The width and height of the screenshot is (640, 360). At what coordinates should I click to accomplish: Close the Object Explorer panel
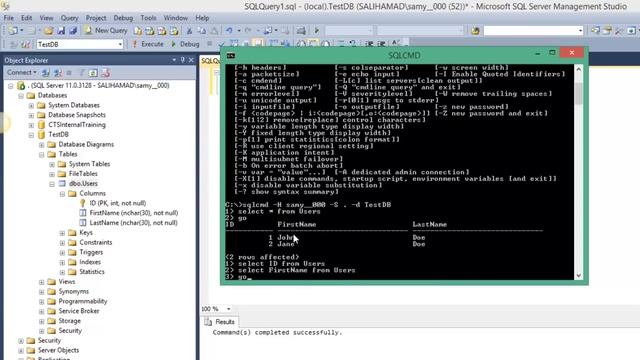pyautogui.click(x=191, y=60)
